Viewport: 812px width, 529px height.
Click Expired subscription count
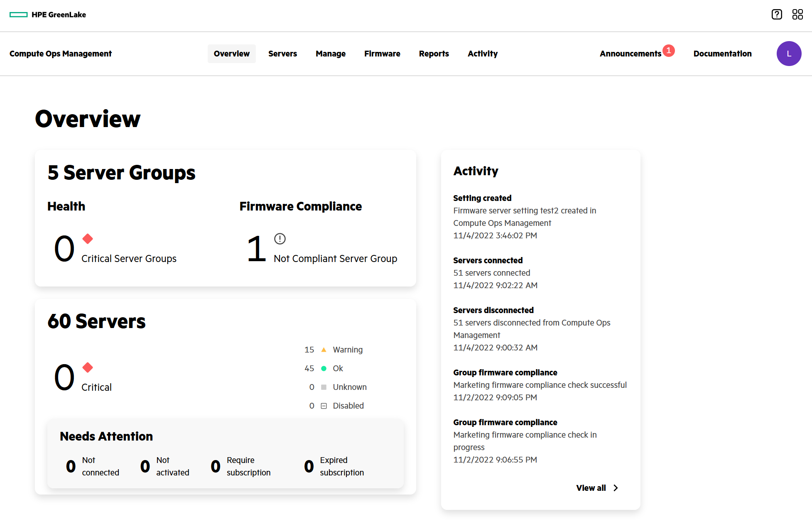click(x=309, y=466)
